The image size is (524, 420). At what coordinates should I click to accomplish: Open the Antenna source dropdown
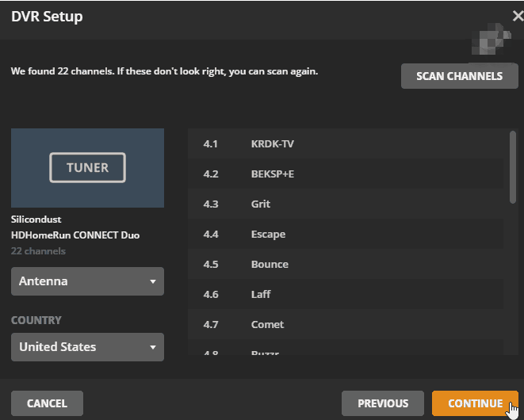click(87, 281)
